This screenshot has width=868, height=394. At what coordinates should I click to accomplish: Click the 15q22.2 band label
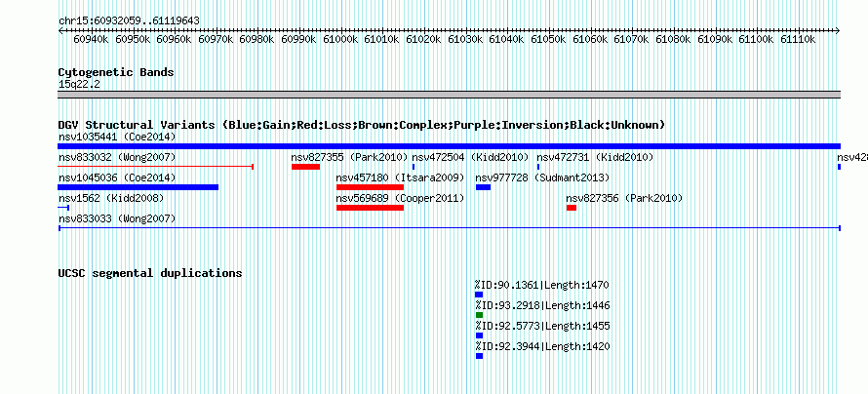[79, 84]
